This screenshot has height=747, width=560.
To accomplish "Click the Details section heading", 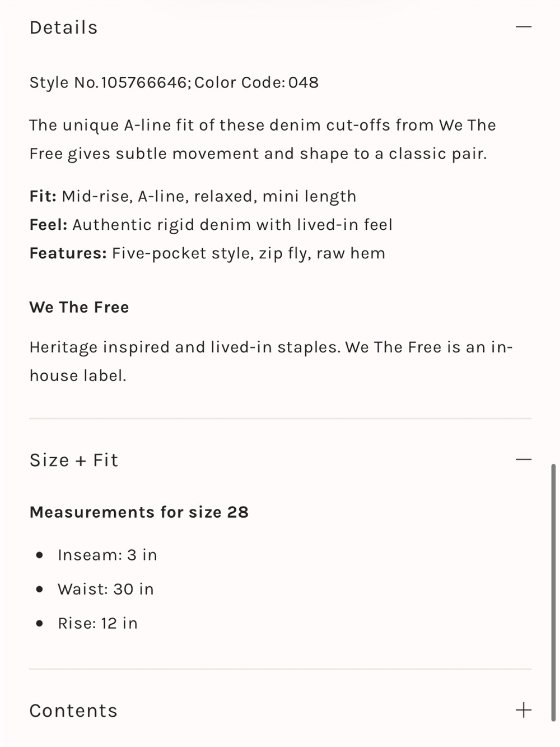I will coord(64,27).
